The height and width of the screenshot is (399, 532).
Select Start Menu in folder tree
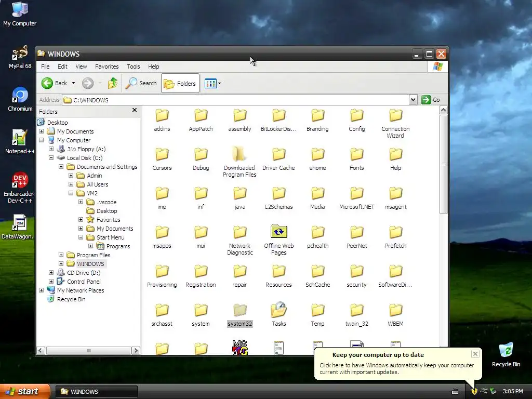click(x=110, y=237)
